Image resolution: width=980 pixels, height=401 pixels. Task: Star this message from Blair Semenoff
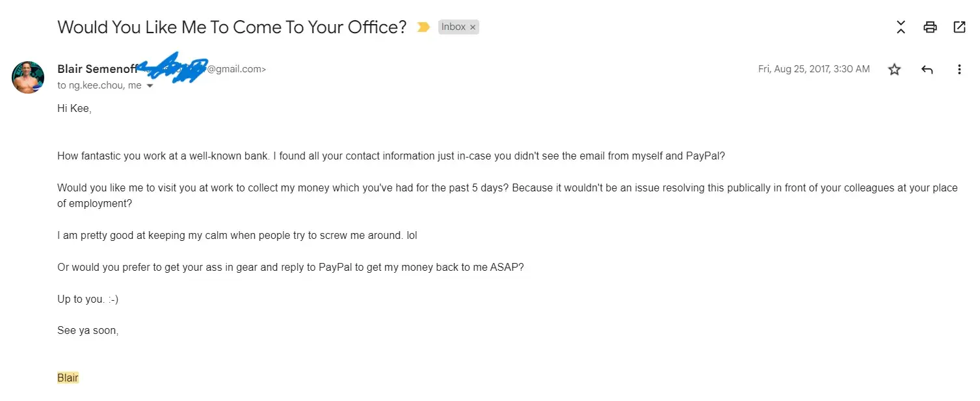pos(895,70)
